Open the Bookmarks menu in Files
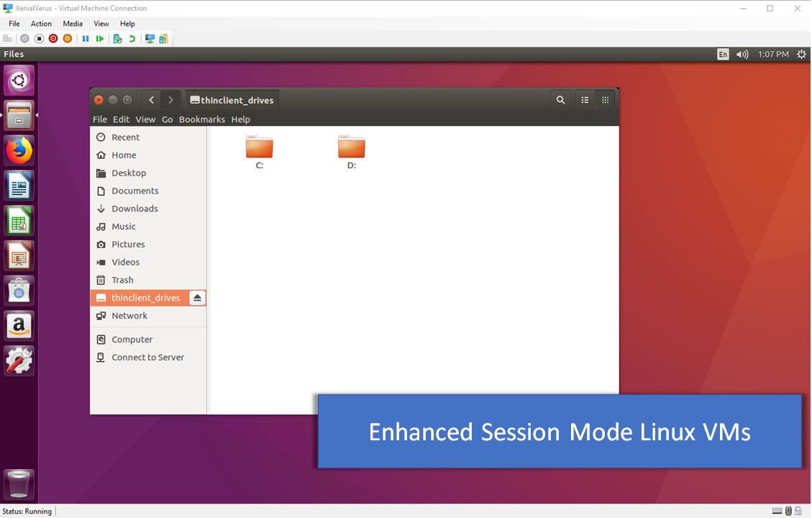 pos(201,119)
